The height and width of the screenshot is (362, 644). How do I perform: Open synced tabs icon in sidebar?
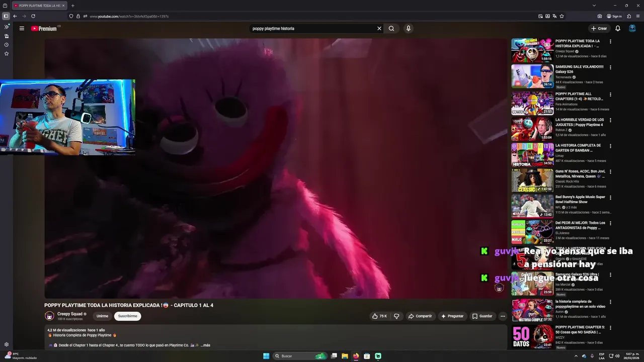(7, 36)
